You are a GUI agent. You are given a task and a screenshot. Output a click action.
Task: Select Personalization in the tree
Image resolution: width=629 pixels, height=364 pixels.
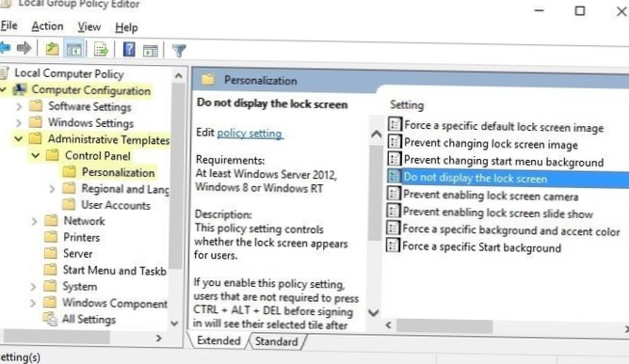pyautogui.click(x=118, y=172)
